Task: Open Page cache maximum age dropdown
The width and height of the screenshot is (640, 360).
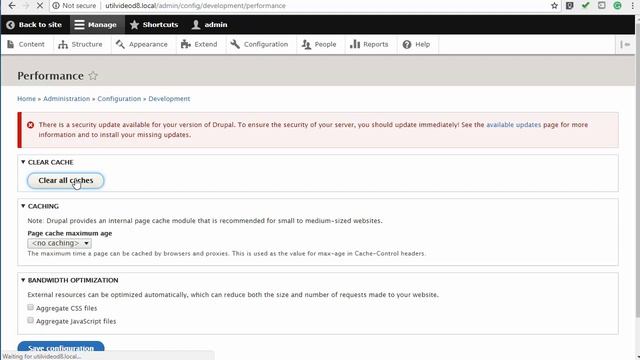Action: pyautogui.click(x=60, y=243)
